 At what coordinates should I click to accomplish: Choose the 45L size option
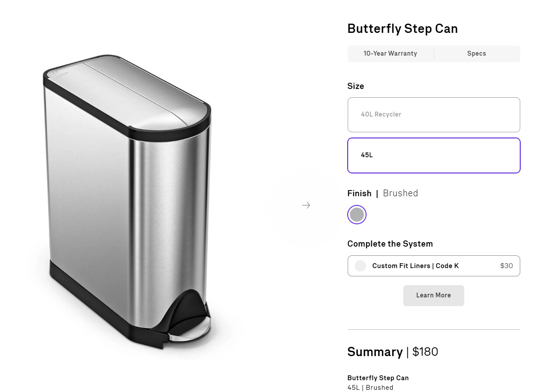coord(434,155)
